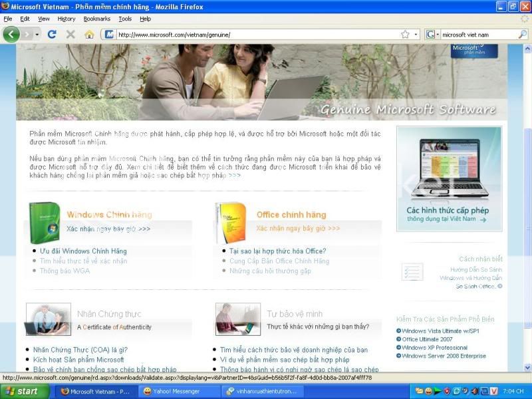Click 'Các hình thức cấp phép' banner text
This screenshot has width=532, height=399.
[x=448, y=210]
